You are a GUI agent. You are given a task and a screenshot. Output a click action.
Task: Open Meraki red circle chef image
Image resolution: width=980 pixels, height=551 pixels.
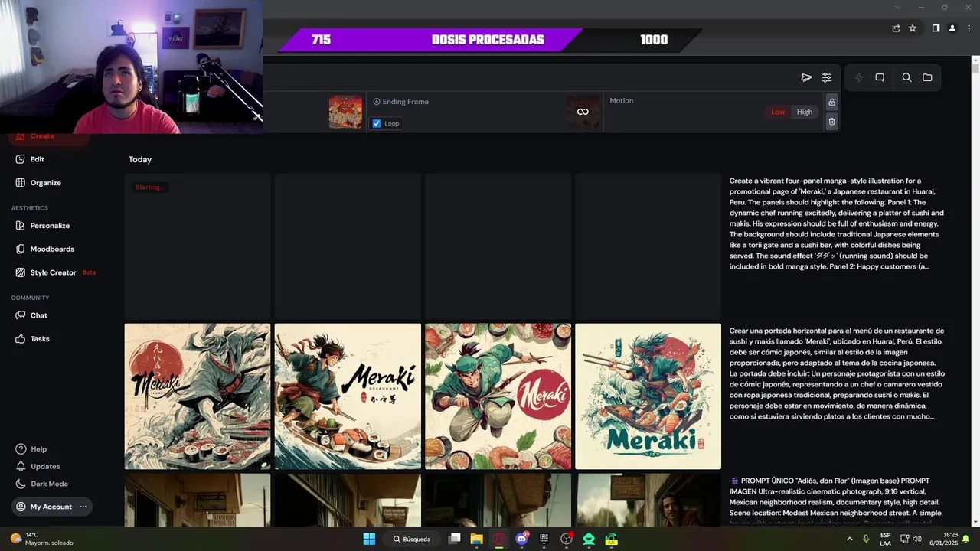point(498,396)
